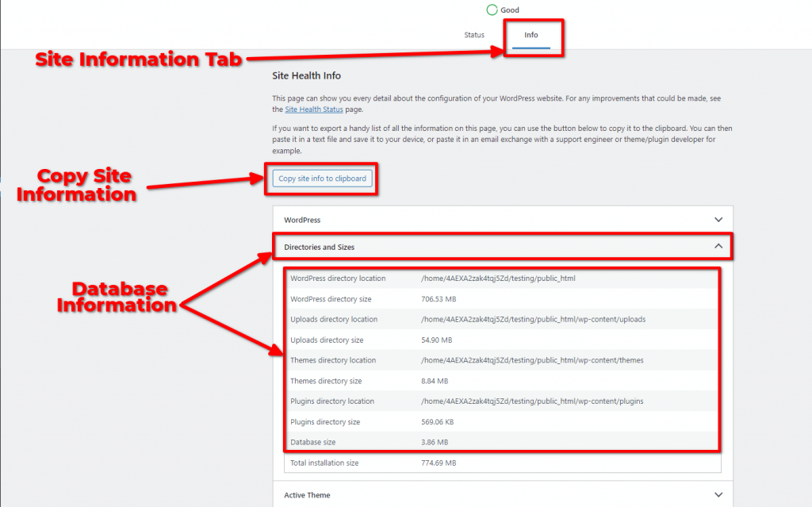Select the themes directory path value
812x507 pixels.
pos(532,360)
